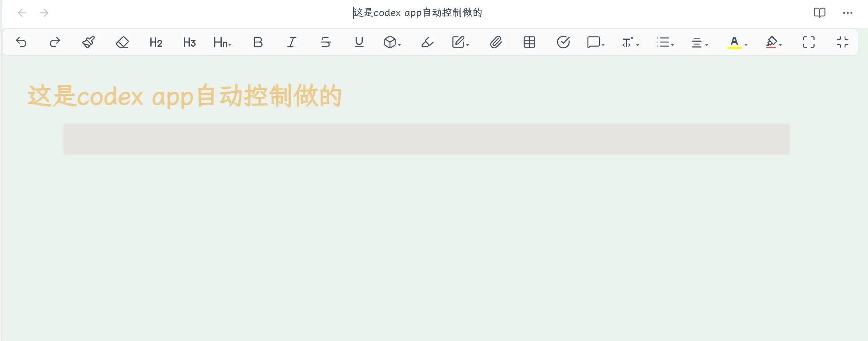
Task: Expand the list style dropdown
Action: (665, 42)
